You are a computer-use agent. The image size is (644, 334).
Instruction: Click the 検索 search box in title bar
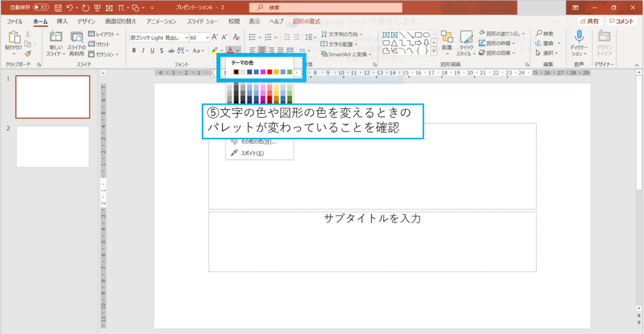pos(326,8)
